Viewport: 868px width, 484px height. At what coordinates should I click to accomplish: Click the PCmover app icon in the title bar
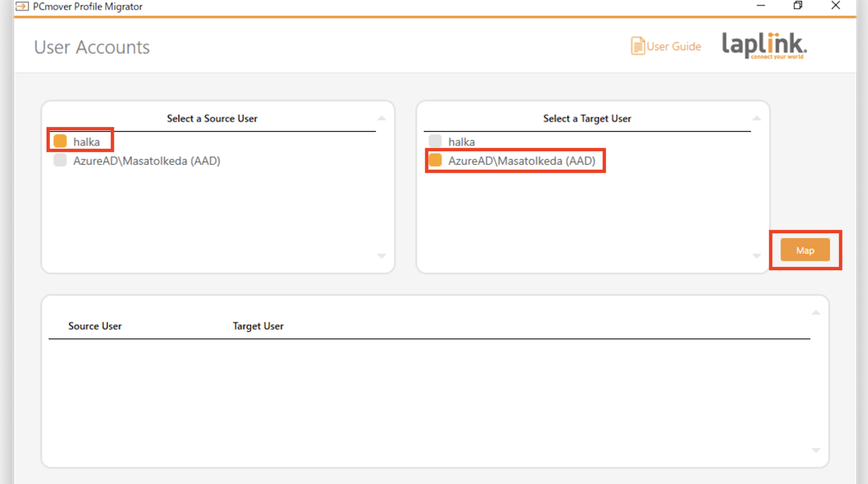(22, 6)
